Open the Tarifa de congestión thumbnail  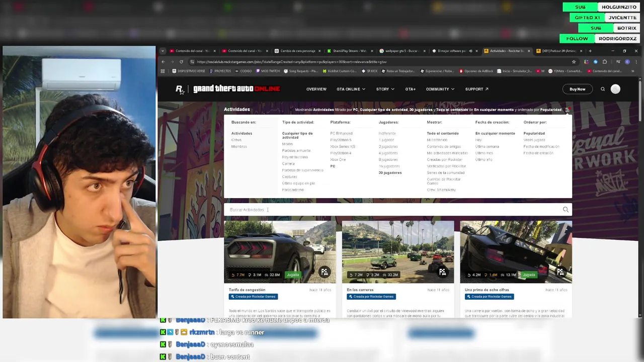click(280, 251)
